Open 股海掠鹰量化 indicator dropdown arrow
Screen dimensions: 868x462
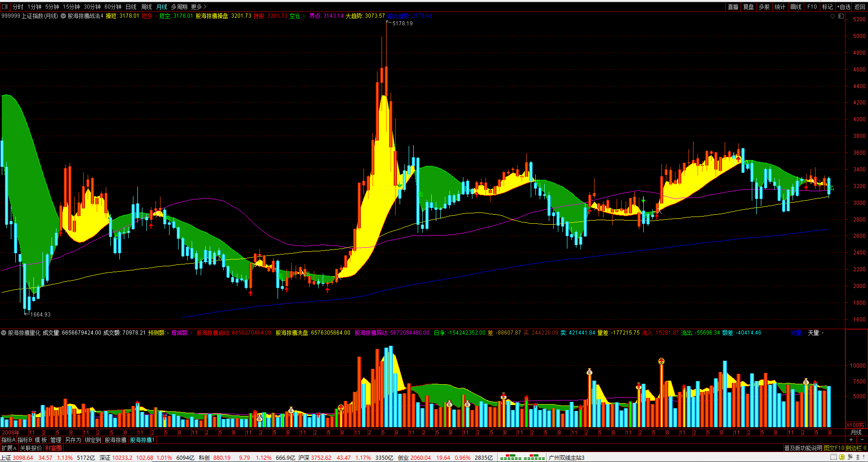[4, 333]
